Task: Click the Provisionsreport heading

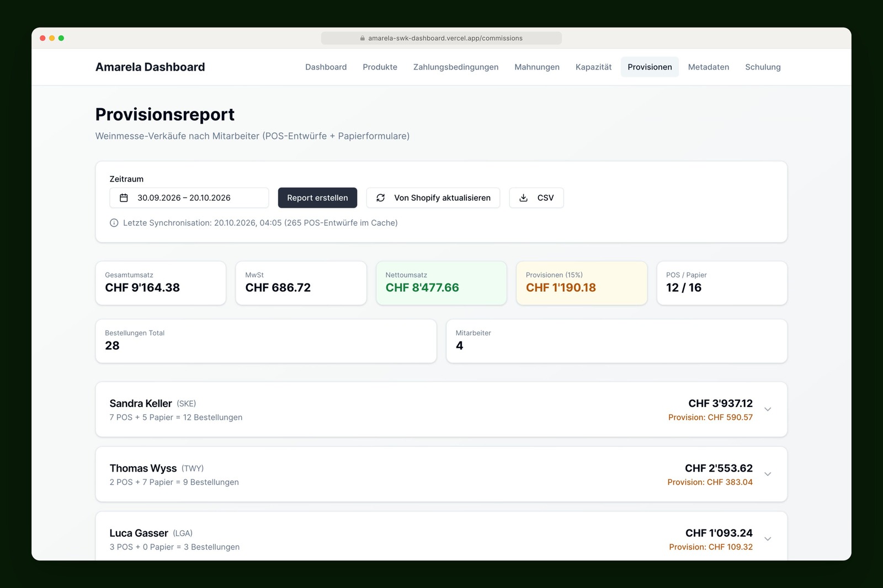Action: [x=165, y=114]
